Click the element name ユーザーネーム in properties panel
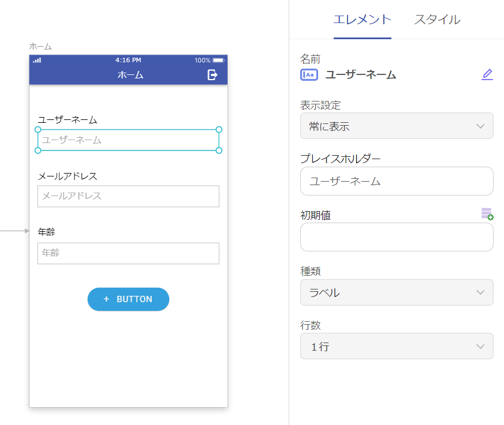This screenshot has width=504, height=425. click(x=361, y=75)
